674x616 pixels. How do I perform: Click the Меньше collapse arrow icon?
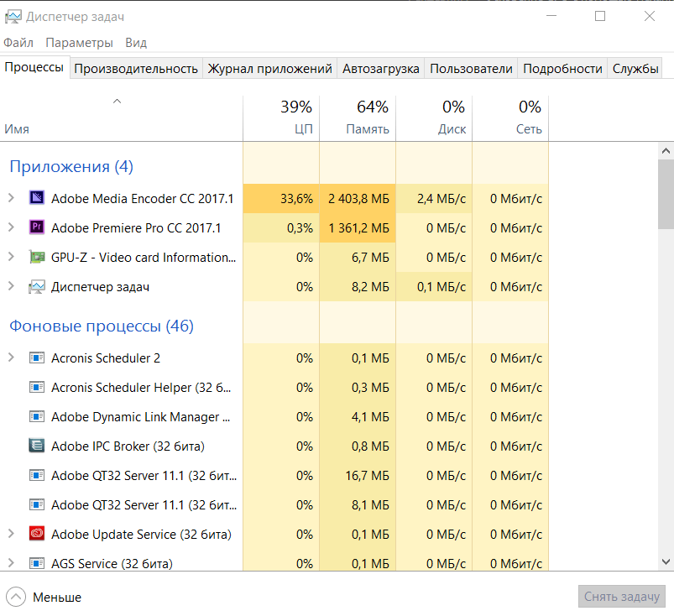click(x=16, y=597)
